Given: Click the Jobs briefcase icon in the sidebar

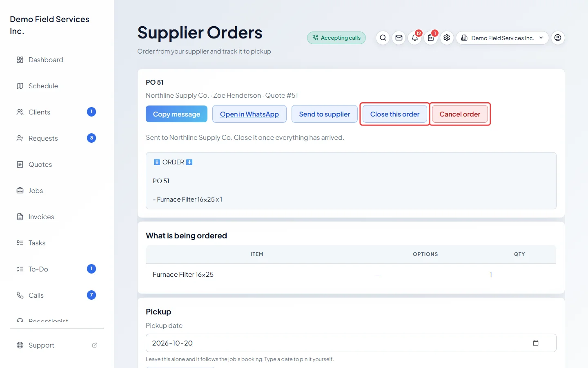Looking at the screenshot, I should (x=20, y=191).
